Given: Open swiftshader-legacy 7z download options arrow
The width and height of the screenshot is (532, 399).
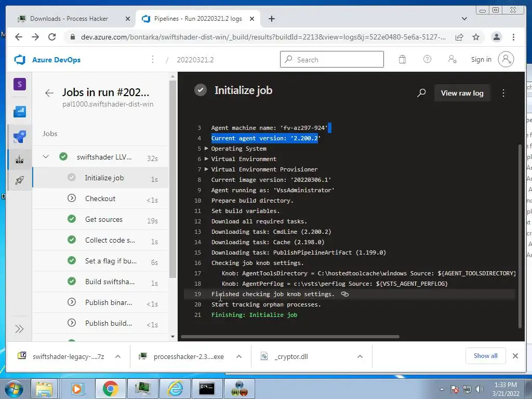Looking at the screenshot, I should [x=118, y=356].
